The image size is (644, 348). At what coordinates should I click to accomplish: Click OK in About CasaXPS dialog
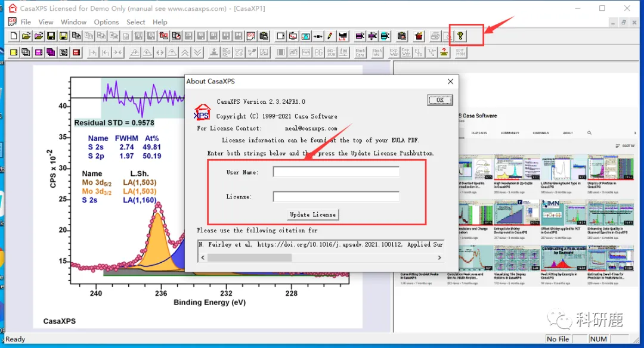point(440,100)
